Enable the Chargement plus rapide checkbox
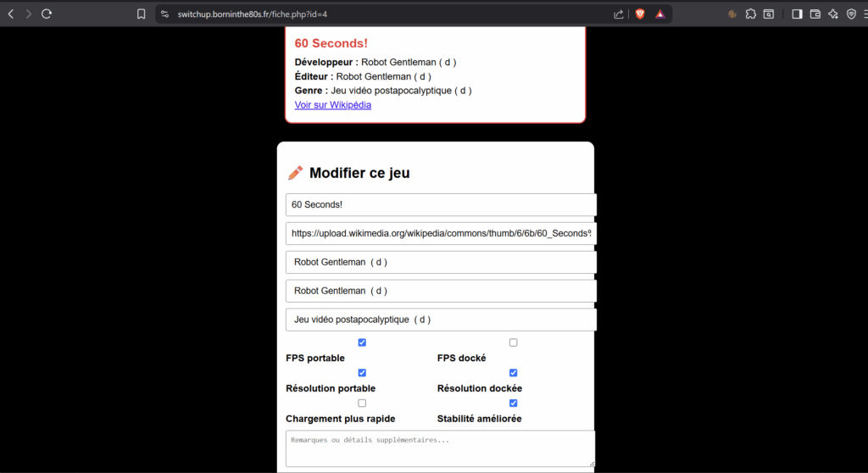Image resolution: width=868 pixels, height=473 pixels. tap(362, 403)
